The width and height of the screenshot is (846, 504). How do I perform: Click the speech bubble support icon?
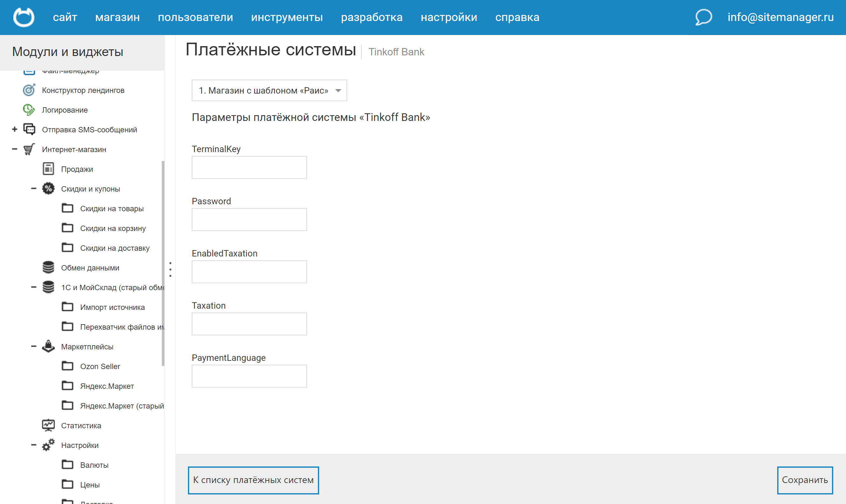(x=703, y=17)
